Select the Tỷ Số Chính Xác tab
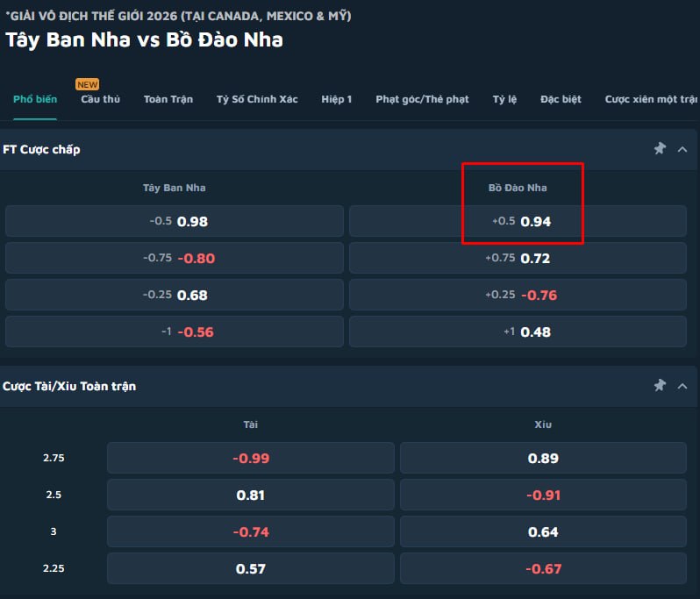This screenshot has width=700, height=599. coord(257,99)
